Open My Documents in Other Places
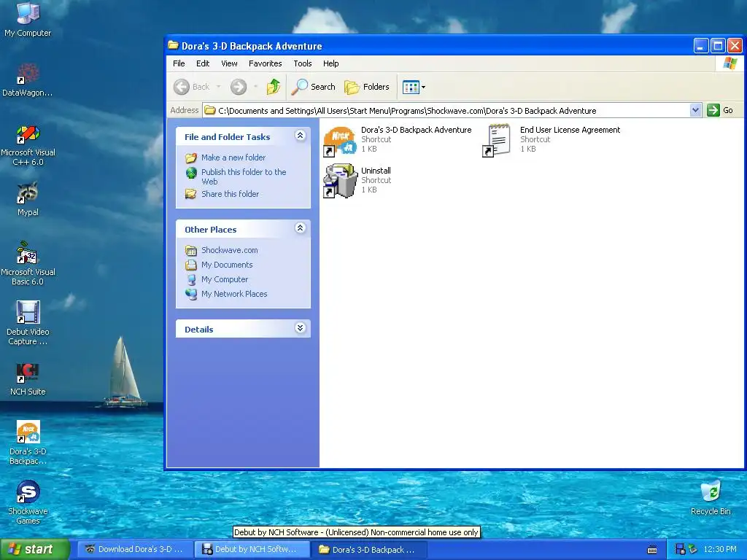Viewport: 747px width, 560px height. point(227,265)
